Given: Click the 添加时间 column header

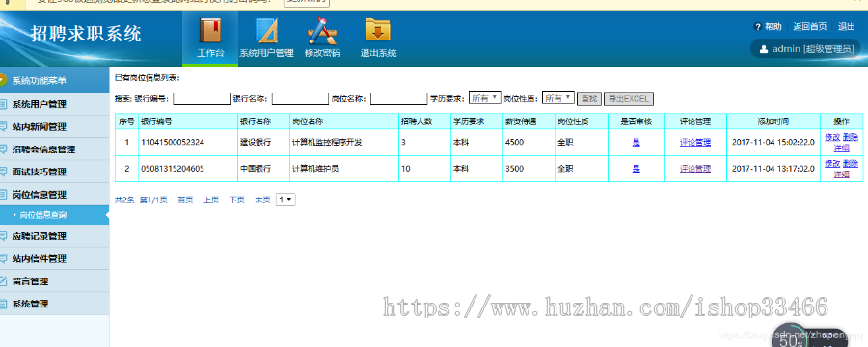Looking at the screenshot, I should pyautogui.click(x=773, y=121).
